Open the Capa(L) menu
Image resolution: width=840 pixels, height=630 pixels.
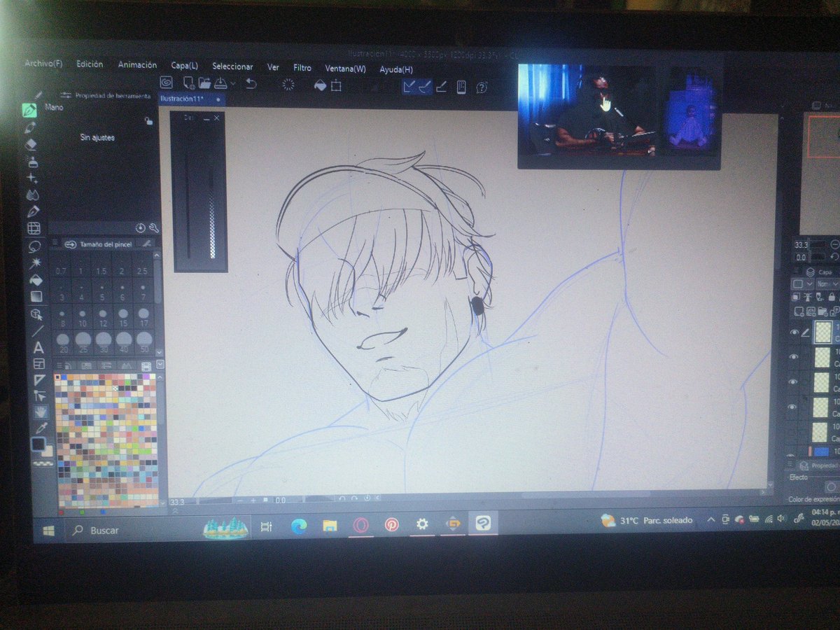tap(184, 66)
